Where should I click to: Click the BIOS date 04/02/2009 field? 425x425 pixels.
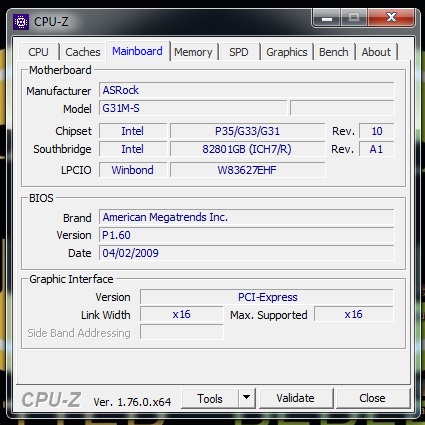247,253
